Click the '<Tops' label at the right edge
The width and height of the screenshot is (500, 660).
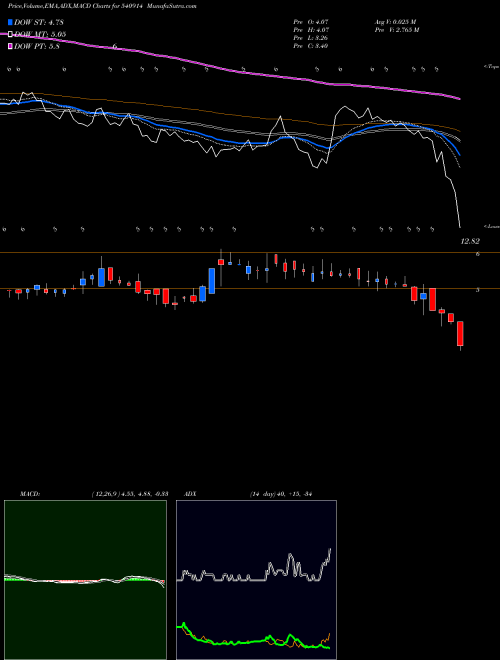(492, 67)
